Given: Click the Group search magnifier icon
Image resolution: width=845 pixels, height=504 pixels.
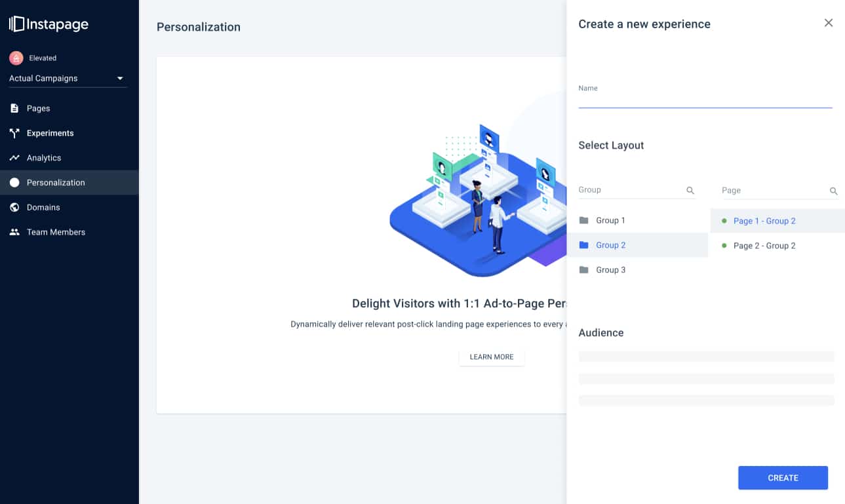Looking at the screenshot, I should [690, 190].
